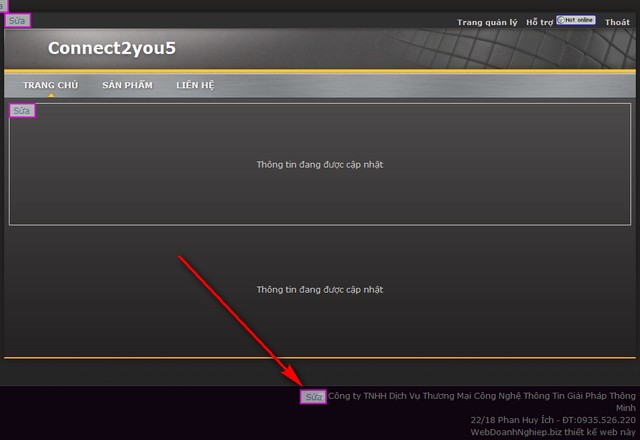Click the Connect2you5 site title
Image resolution: width=640 pixels, height=440 pixels.
(112, 48)
